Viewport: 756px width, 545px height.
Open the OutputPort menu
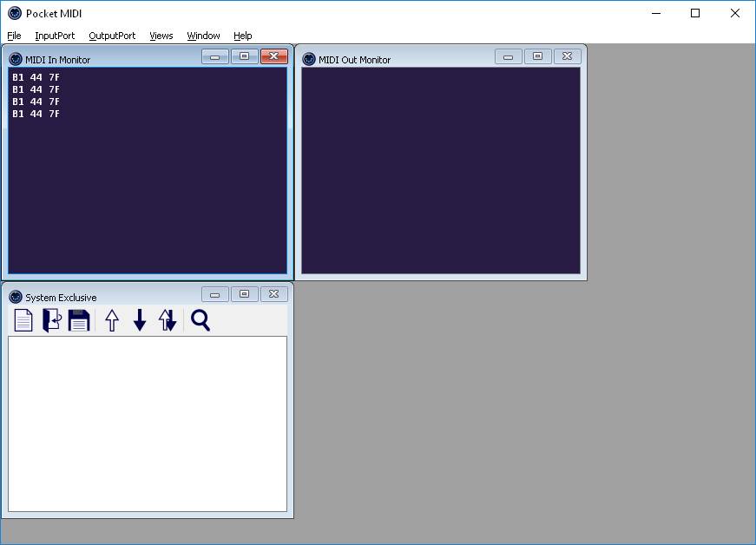pos(112,36)
